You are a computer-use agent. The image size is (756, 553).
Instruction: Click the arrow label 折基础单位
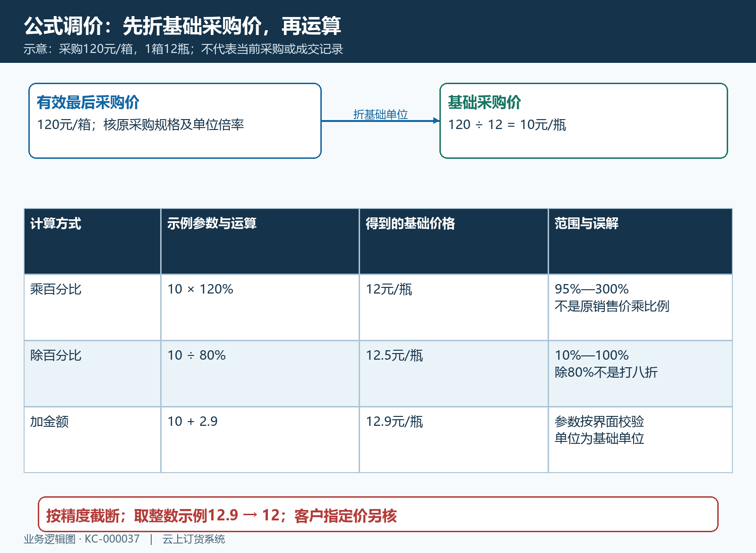[380, 114]
